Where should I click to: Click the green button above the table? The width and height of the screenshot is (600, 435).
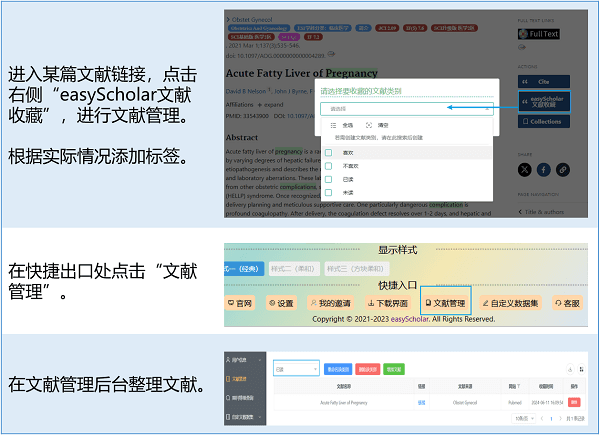tap(394, 369)
